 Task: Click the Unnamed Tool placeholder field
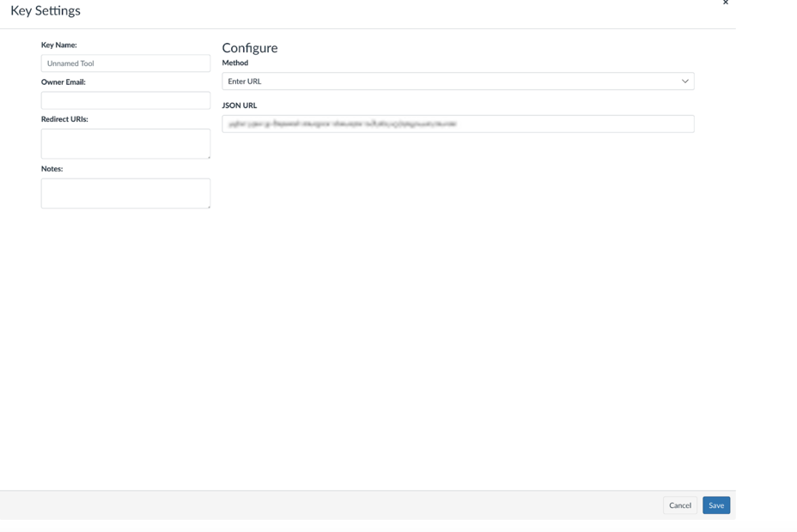coord(125,63)
